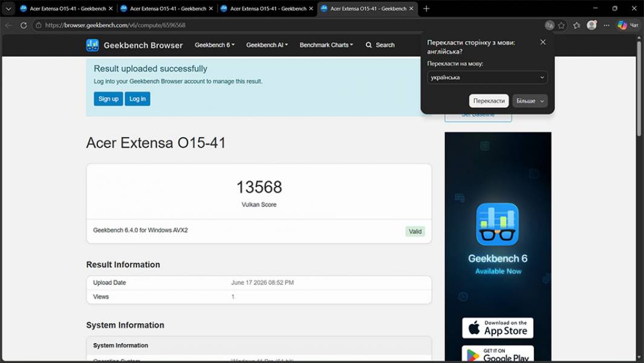Screen dimensions: 644x363
Task: Close the translate popup with X
Action: 543,42
